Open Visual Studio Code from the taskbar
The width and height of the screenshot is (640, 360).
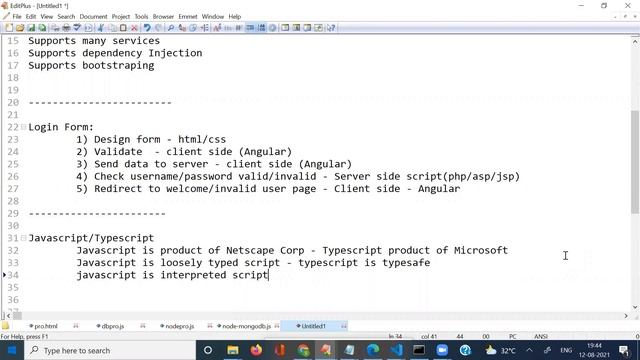396,350
